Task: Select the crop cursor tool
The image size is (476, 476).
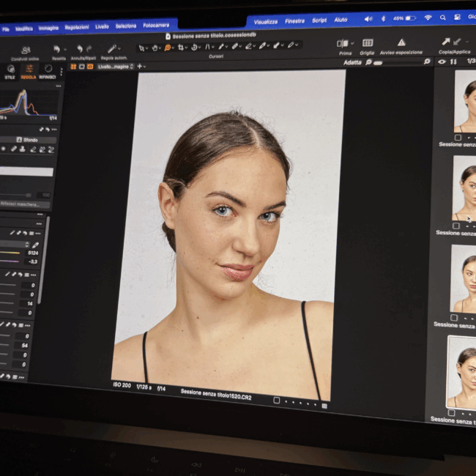Action: (x=180, y=47)
